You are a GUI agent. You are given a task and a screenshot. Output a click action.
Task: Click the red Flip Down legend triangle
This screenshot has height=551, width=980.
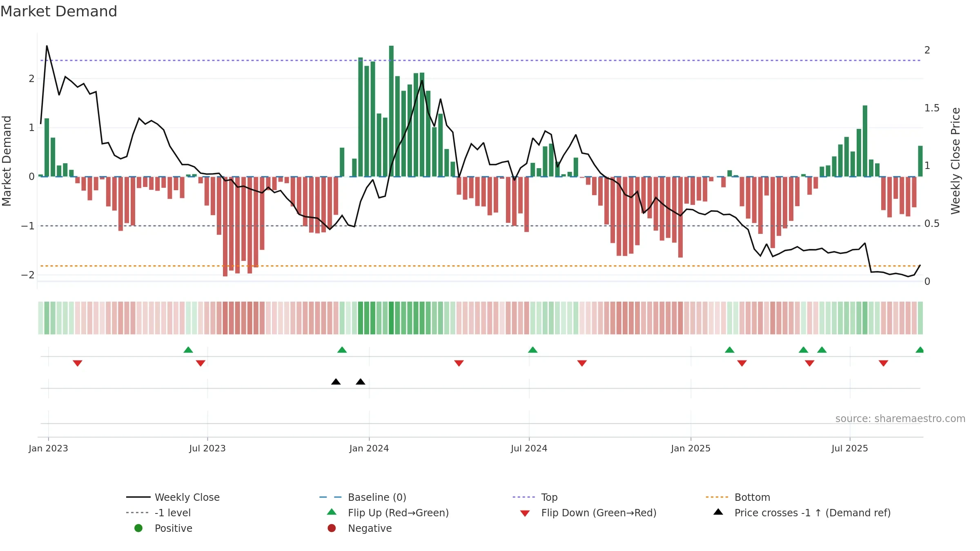click(x=525, y=513)
